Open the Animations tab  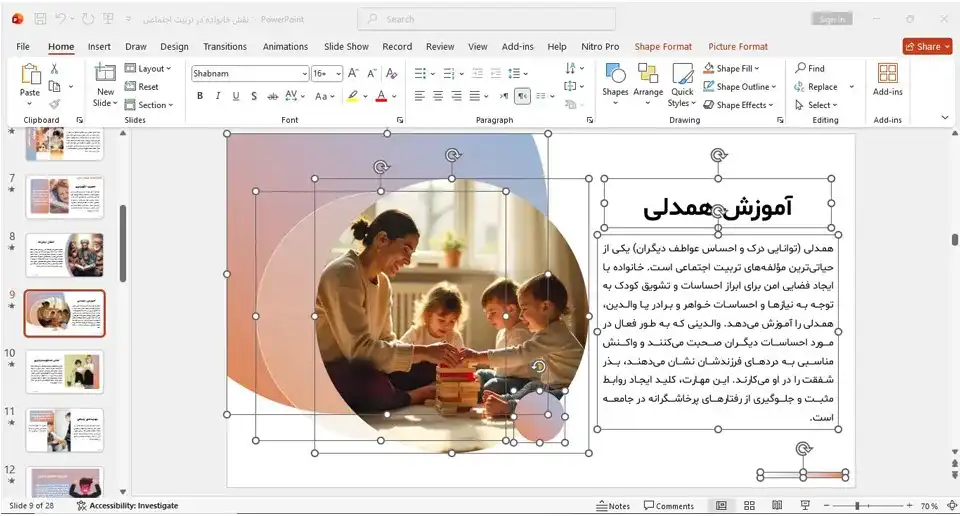click(285, 47)
